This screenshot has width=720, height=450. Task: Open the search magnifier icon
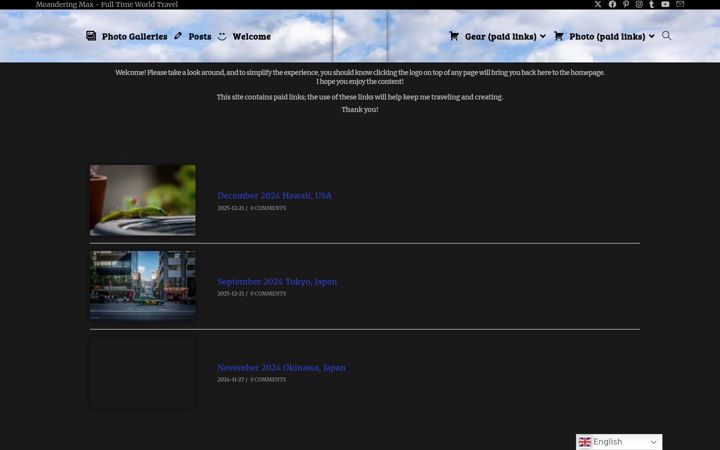[x=666, y=36]
